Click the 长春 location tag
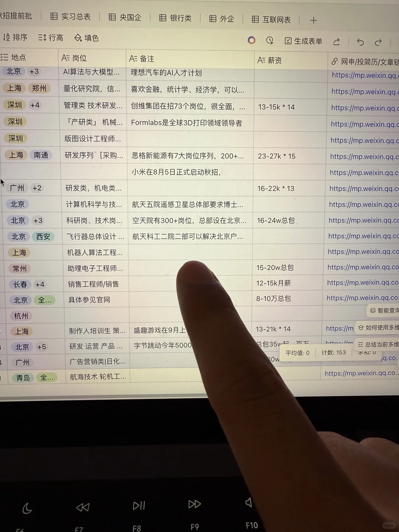The image size is (399, 532). [20, 284]
